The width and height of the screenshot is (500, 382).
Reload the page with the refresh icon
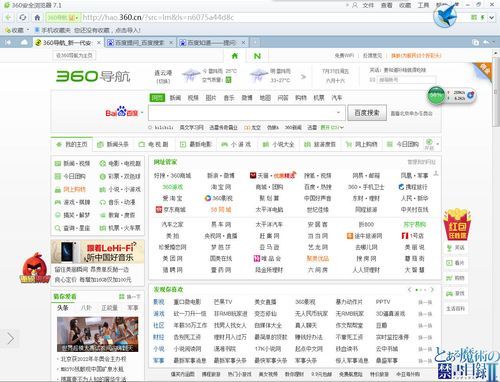(23, 17)
